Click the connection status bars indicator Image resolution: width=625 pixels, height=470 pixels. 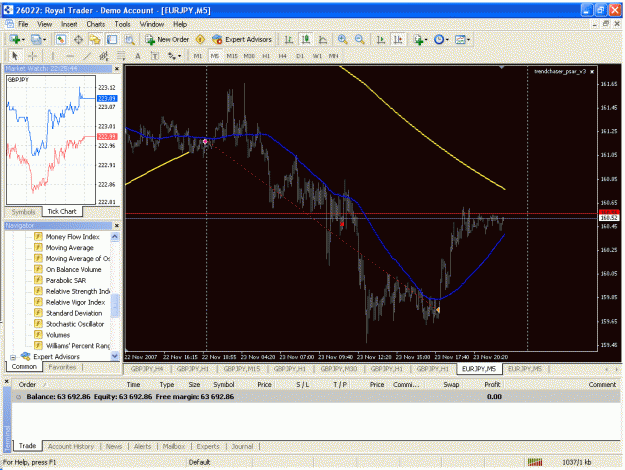point(535,462)
